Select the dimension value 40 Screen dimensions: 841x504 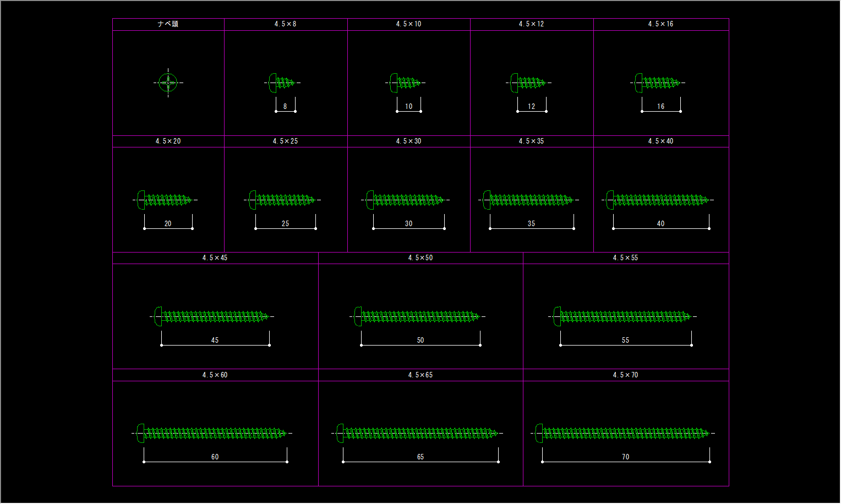(660, 224)
